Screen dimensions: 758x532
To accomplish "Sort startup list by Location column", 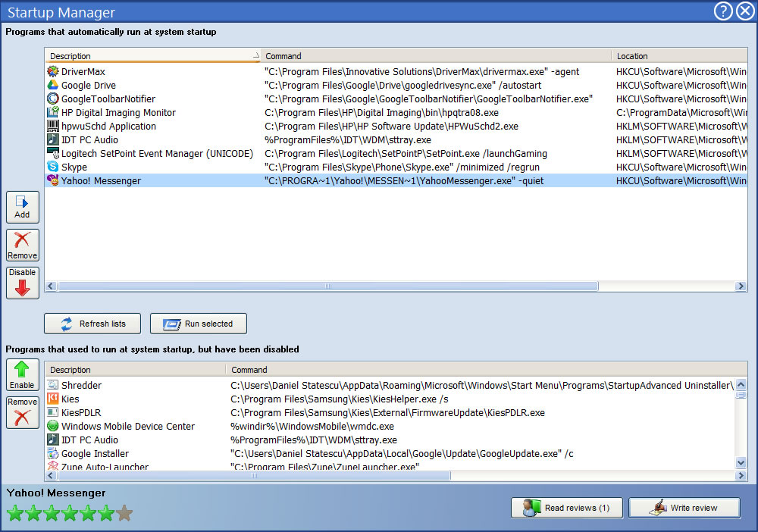I will 680,56.
